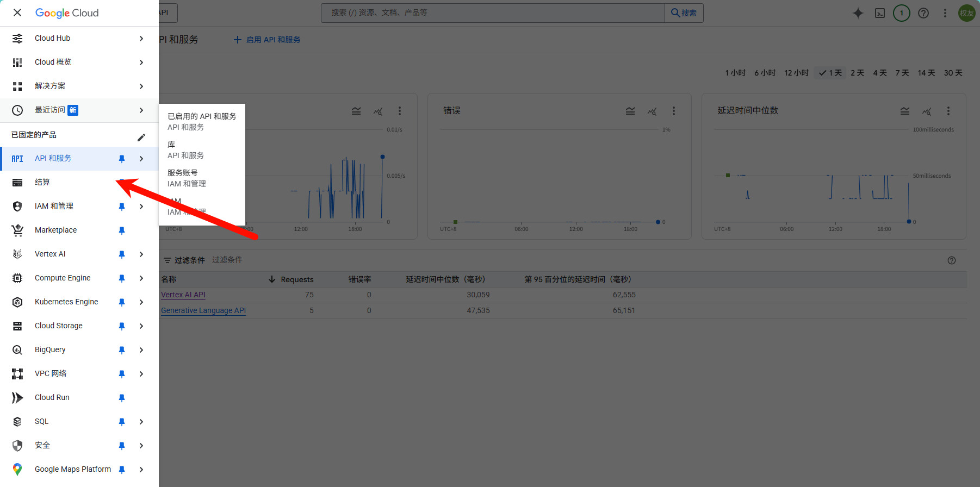Image resolution: width=980 pixels, height=487 pixels.
Task: Open more options on the 错误 chart
Action: [x=673, y=111]
